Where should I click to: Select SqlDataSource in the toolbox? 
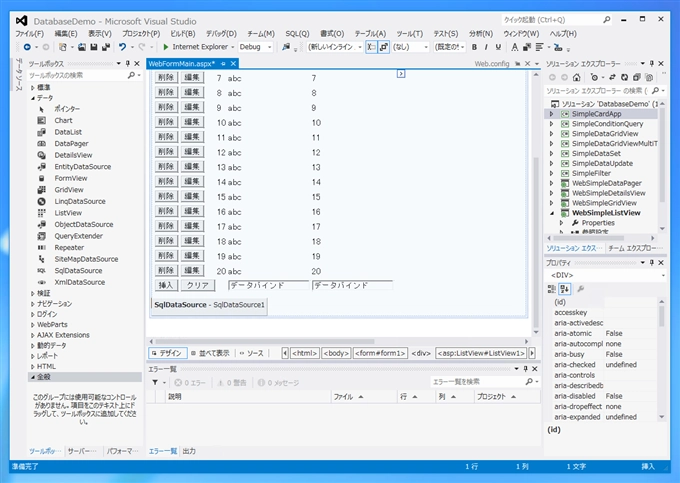tap(78, 271)
